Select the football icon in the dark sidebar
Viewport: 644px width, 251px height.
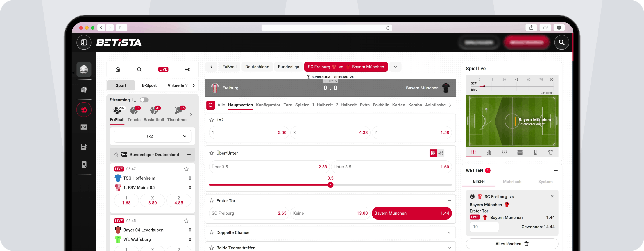click(84, 110)
